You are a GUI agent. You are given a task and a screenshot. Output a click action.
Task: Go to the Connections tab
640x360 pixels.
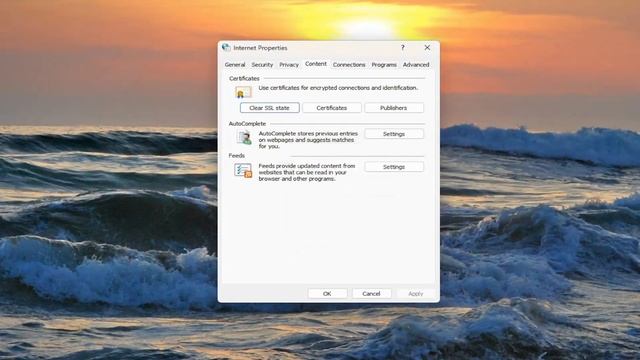coord(349,64)
